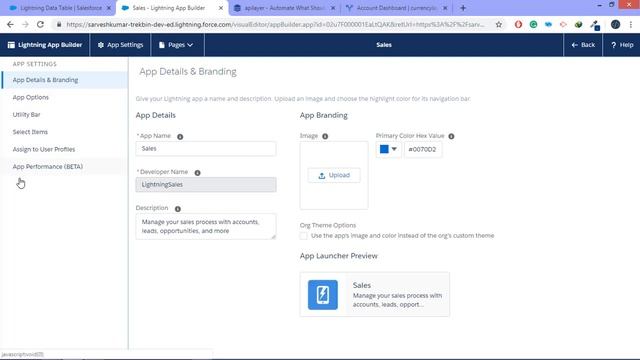Click the App Launcher Preview heading
This screenshot has width=640, height=360.
[339, 256]
